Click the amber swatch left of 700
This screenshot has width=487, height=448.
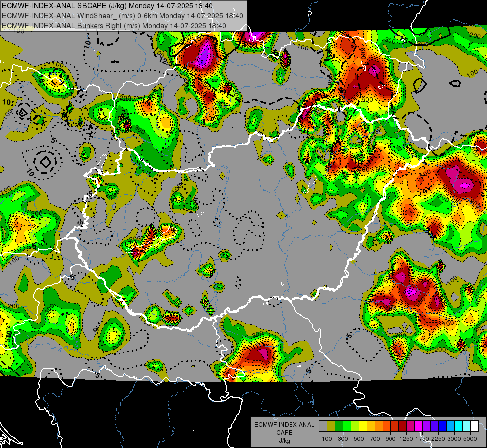pos(371,426)
